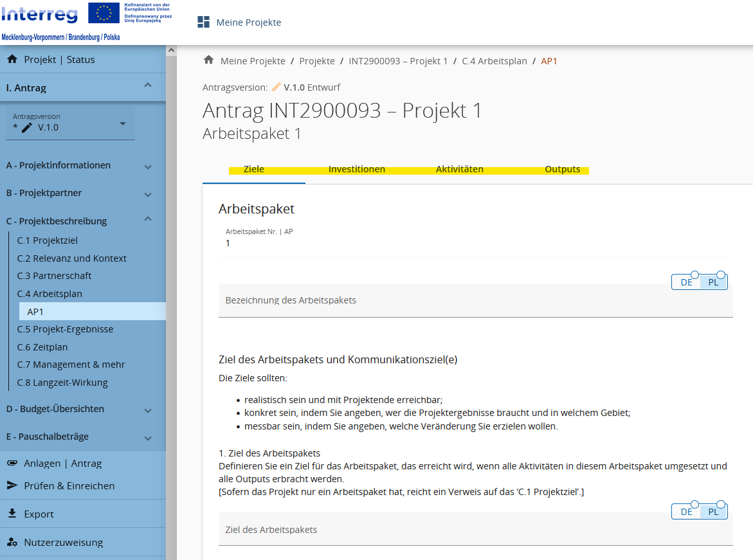Open the Aktivitäten tab
The image size is (753, 560).
point(460,170)
